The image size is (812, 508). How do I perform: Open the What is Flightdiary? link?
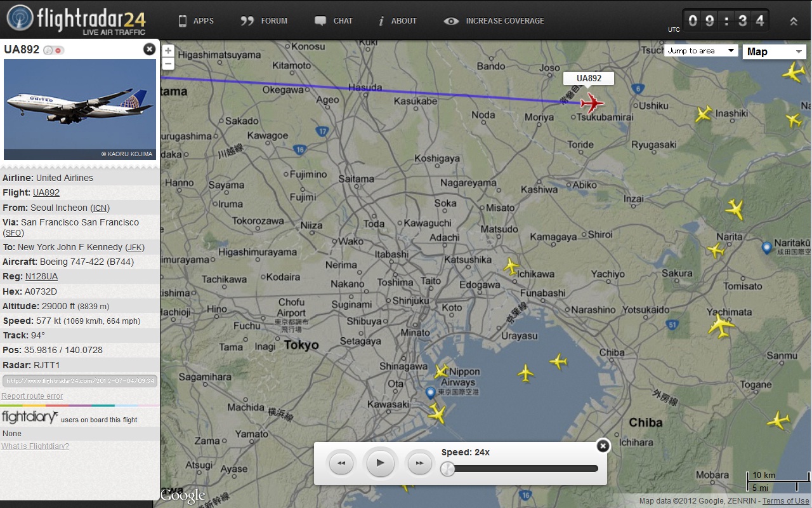[35, 446]
